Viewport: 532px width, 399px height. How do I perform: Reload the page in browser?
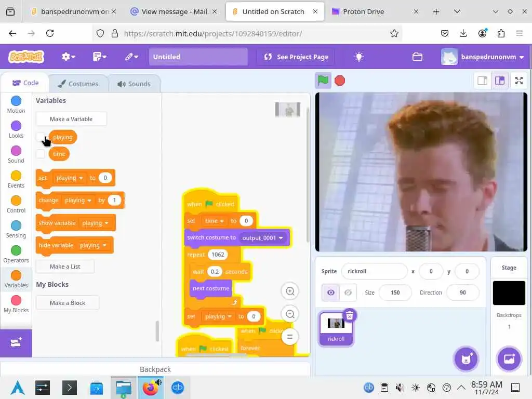click(50, 33)
